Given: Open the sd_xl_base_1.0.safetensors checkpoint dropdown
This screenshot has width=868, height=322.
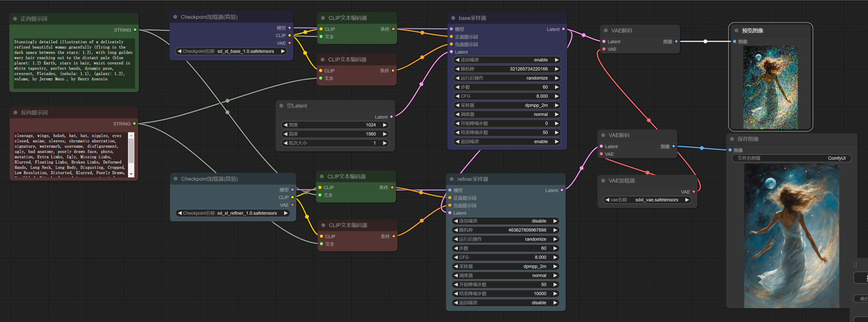Looking at the screenshot, I should tap(232, 51).
